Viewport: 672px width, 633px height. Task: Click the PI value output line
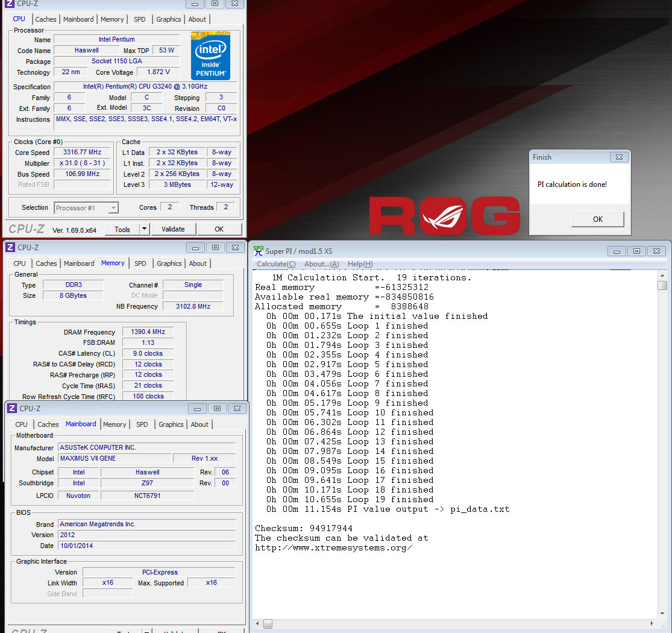coord(388,509)
